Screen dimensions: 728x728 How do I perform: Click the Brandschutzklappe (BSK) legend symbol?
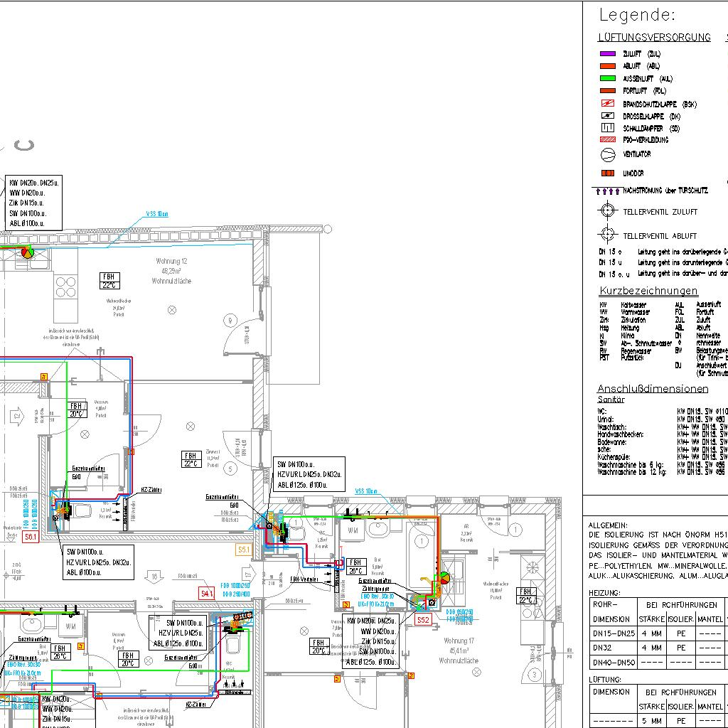click(607, 104)
